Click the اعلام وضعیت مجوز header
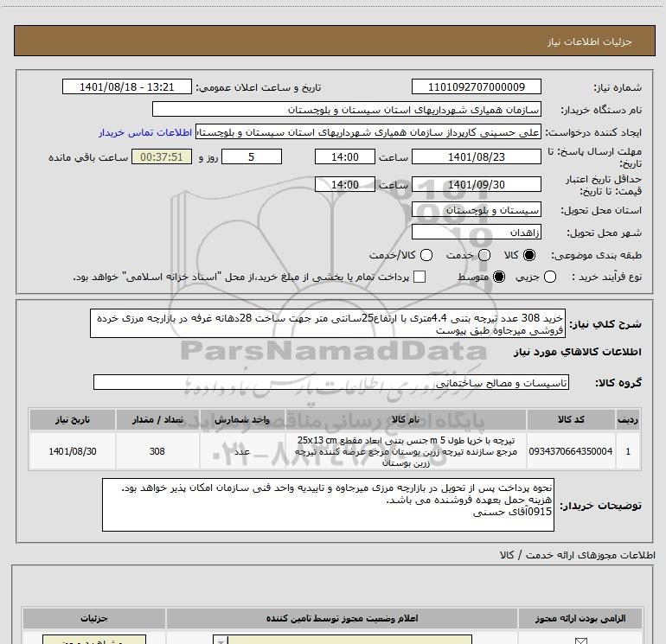Image resolution: width=666 pixels, height=644 pixels. [x=343, y=618]
